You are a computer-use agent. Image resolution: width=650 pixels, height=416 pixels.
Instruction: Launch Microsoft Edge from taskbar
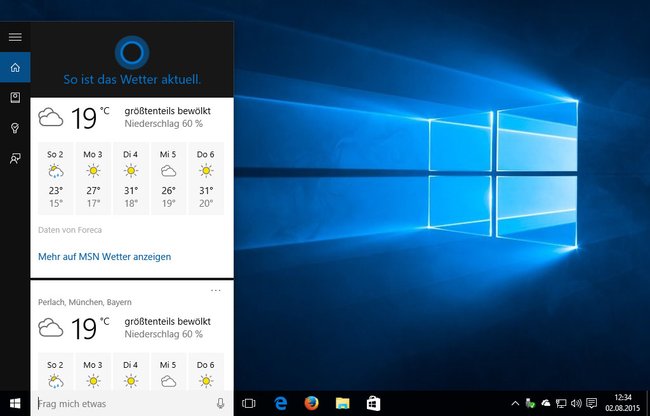281,403
